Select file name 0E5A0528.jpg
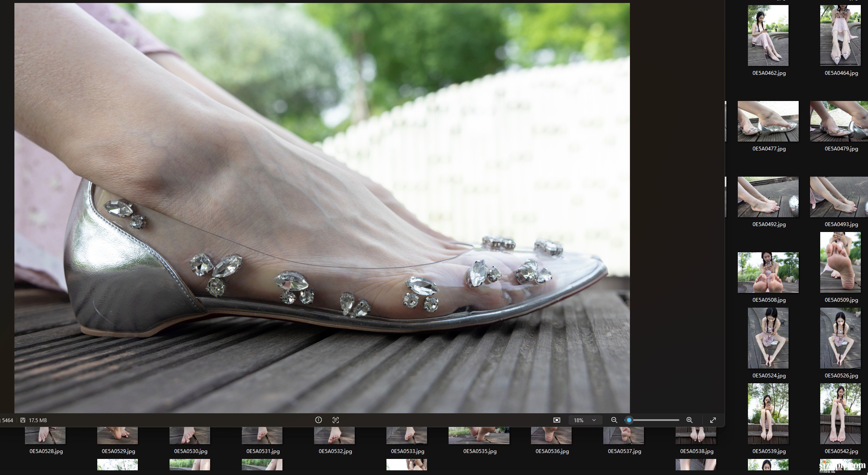The image size is (868, 475). 46,451
